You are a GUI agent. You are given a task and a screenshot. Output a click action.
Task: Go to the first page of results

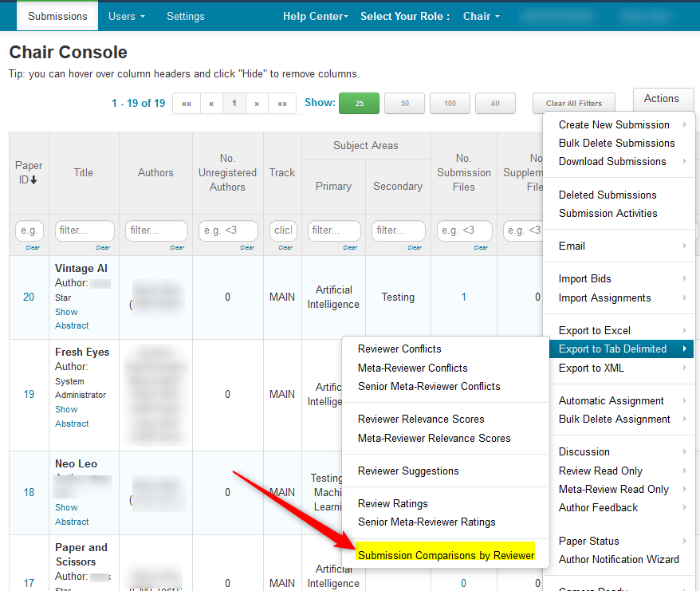[x=187, y=104]
